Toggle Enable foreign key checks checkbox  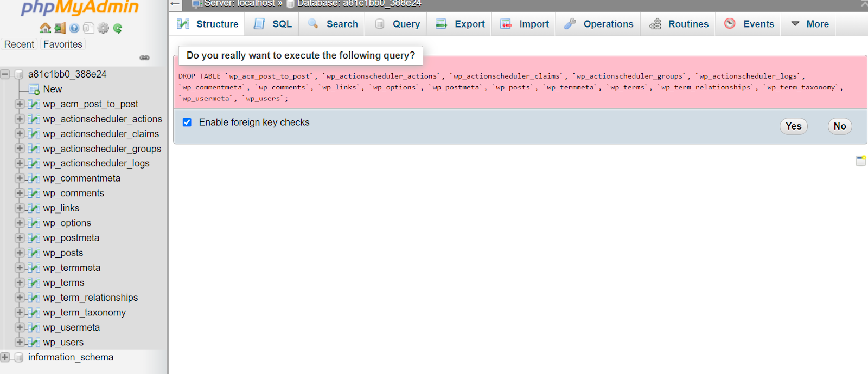187,122
